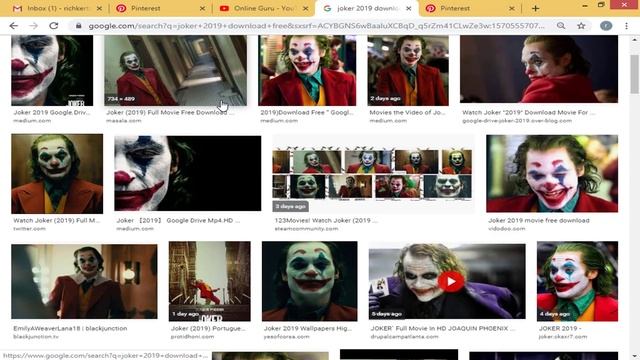The image size is (640, 360).
Task: Close the first Pinterest tab
Action: (202, 8)
